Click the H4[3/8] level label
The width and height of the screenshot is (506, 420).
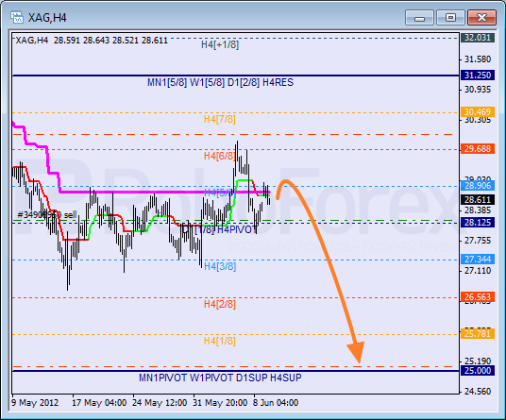(x=220, y=266)
